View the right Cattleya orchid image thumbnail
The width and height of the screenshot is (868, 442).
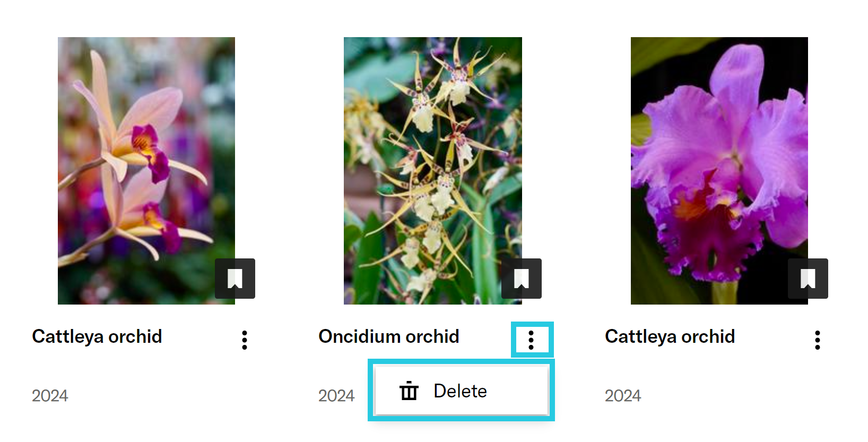pos(719,170)
